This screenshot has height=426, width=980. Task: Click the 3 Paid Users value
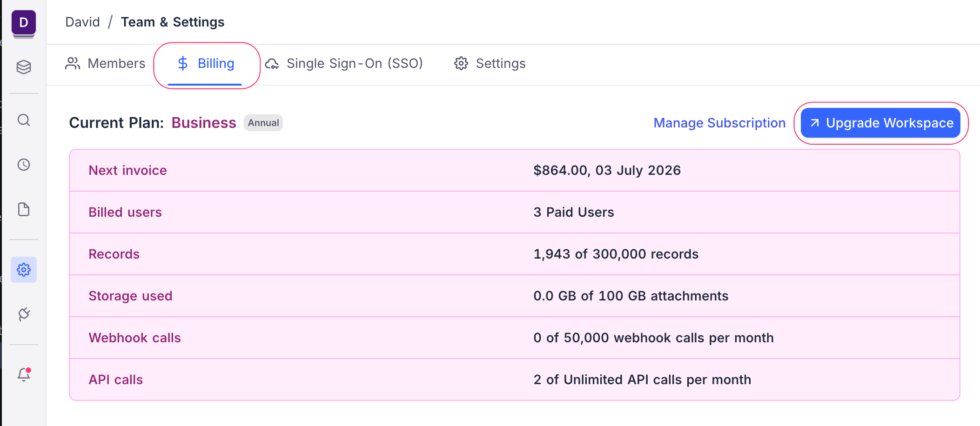[574, 213]
